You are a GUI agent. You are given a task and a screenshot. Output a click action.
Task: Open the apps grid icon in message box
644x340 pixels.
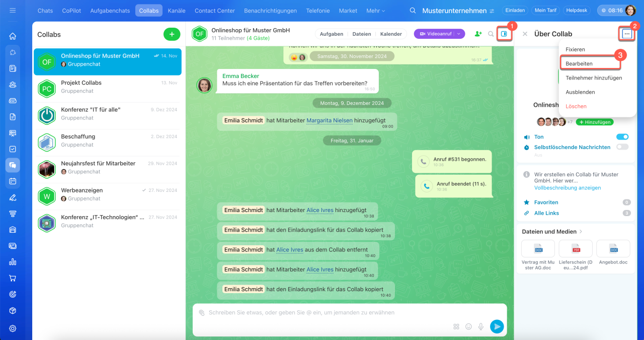click(x=456, y=326)
